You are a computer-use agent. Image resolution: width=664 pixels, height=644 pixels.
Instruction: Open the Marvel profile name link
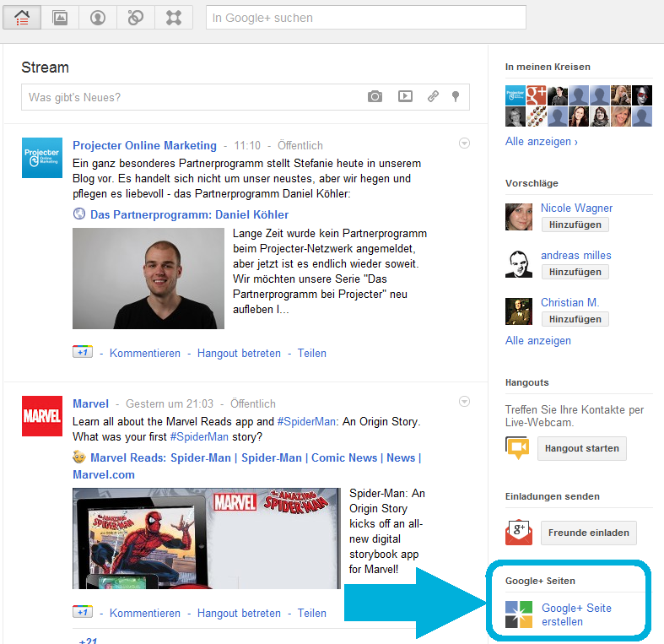coord(90,403)
